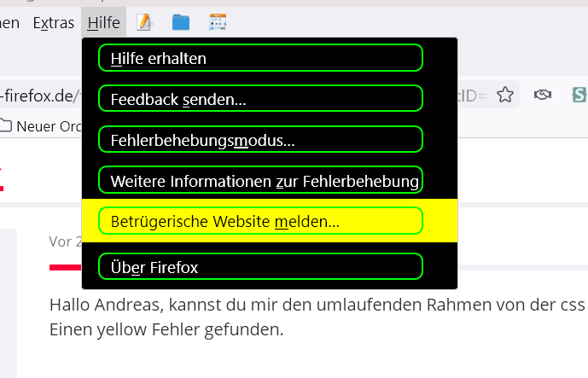This screenshot has height=378, width=588.
Task: Click the partially visible menu left of Extras
Action: (9, 23)
